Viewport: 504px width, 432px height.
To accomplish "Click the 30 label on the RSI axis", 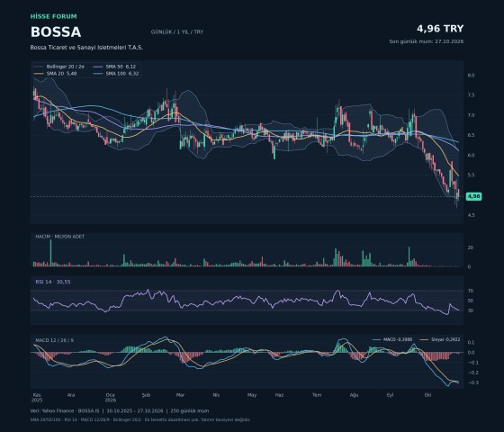I will click(x=470, y=310).
